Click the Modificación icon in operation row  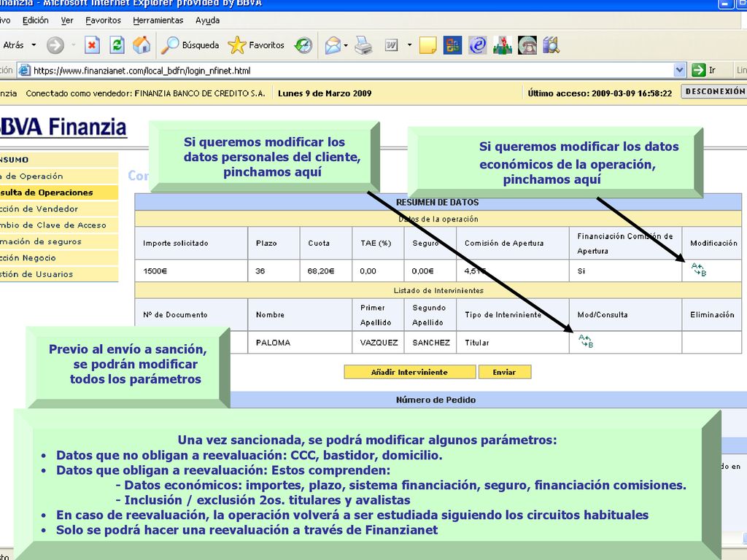[x=698, y=270]
